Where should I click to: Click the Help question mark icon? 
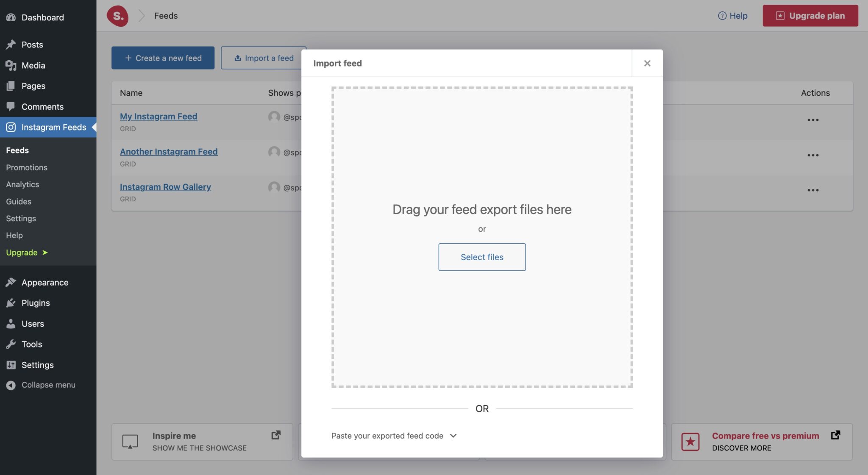point(722,16)
